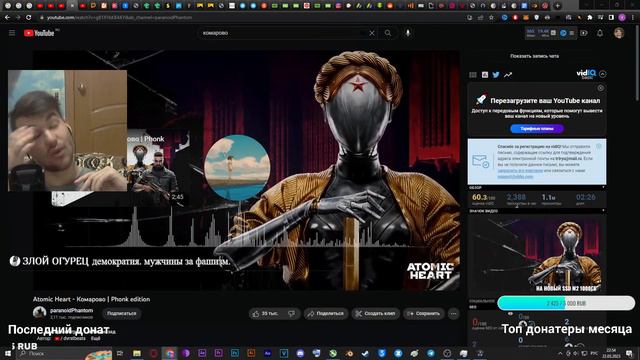Click the video title Atomic Heart Комарово
Viewport: 640px width, 360px height.
91,299
